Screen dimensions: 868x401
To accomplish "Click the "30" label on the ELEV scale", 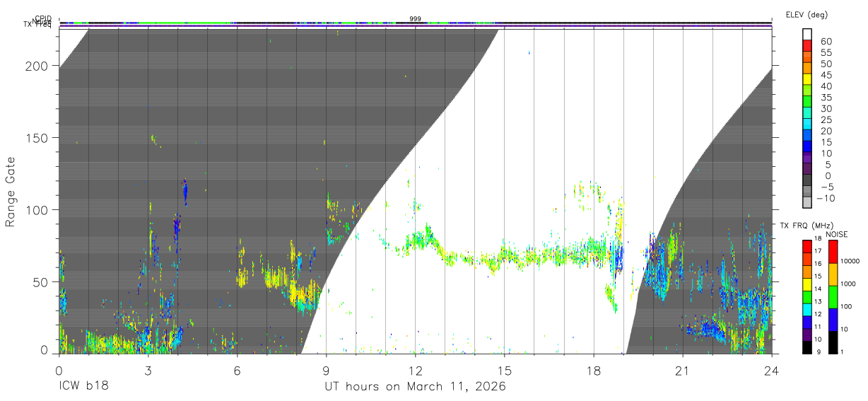I will pyautogui.click(x=826, y=108).
